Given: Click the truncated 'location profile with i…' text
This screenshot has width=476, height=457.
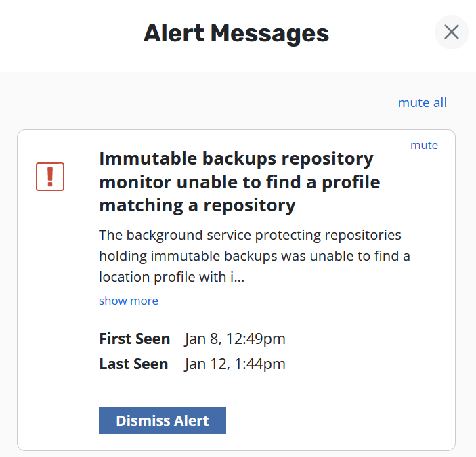Looking at the screenshot, I should click(171, 277).
